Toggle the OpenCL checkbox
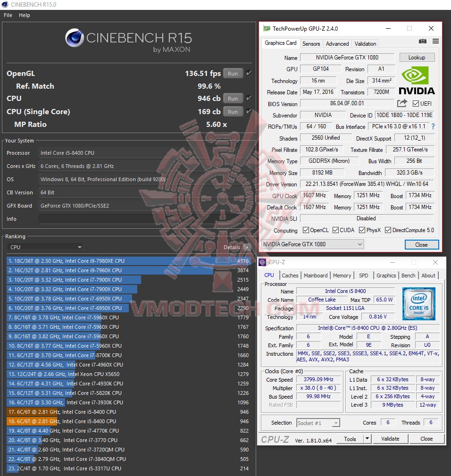The width and height of the screenshot is (451, 476). [x=306, y=230]
